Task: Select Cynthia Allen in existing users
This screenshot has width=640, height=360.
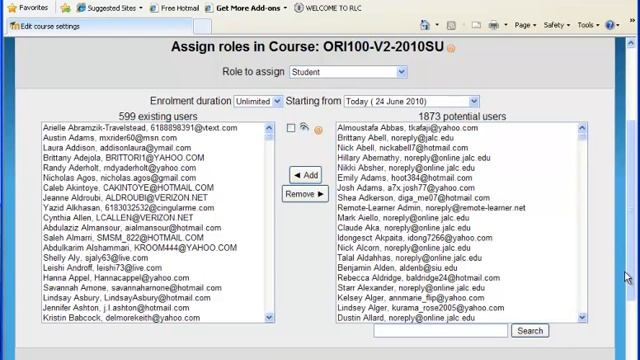Action: tap(153, 218)
